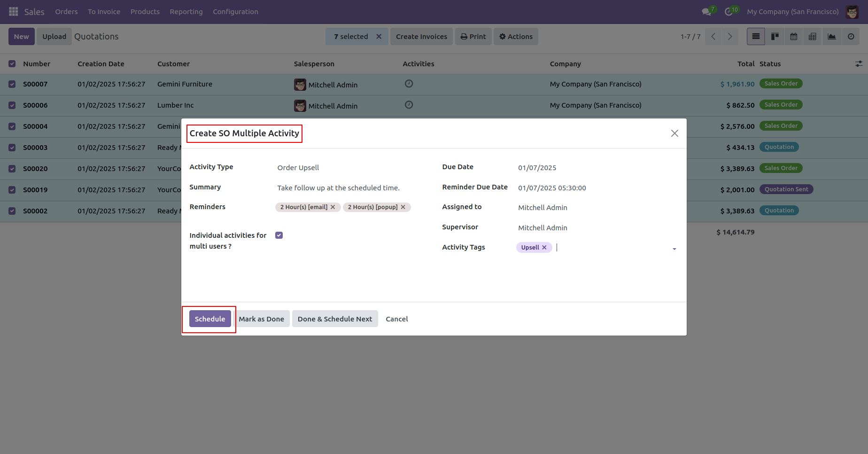This screenshot has width=868, height=454.
Task: Click the user avatar in top bar
Action: click(852, 12)
